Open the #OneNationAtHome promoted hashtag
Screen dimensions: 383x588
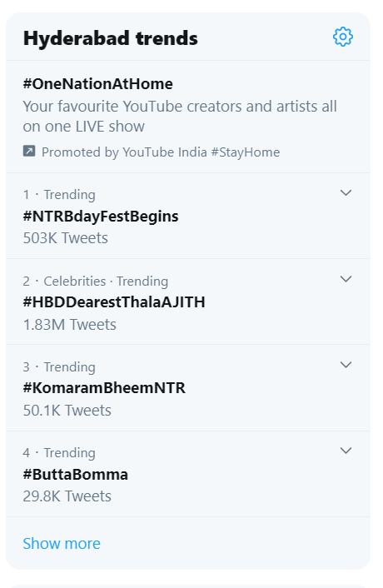(97, 84)
